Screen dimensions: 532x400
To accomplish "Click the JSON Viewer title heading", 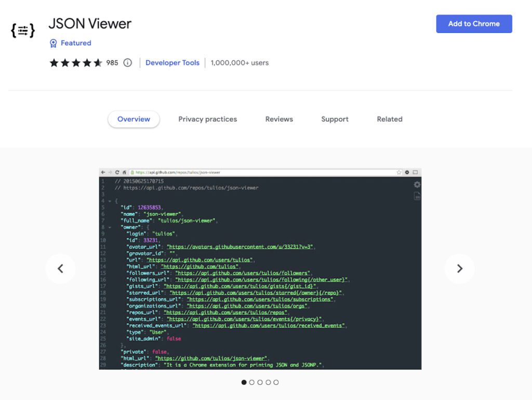I will pos(90,24).
